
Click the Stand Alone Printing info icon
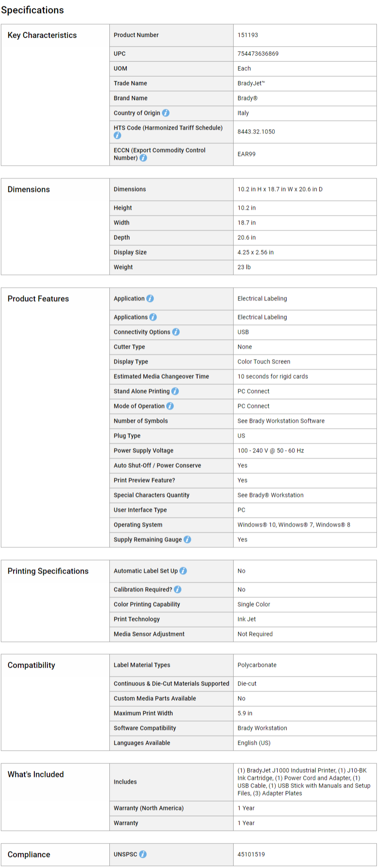tap(175, 391)
